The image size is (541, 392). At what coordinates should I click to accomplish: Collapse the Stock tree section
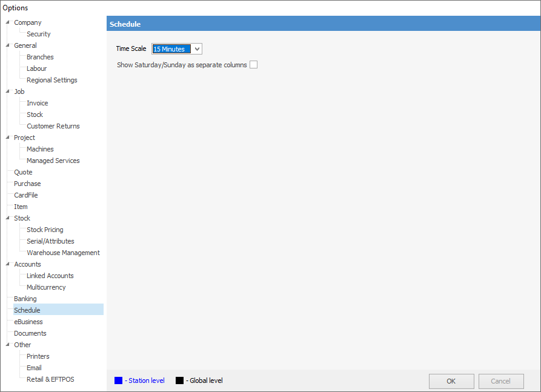point(7,218)
